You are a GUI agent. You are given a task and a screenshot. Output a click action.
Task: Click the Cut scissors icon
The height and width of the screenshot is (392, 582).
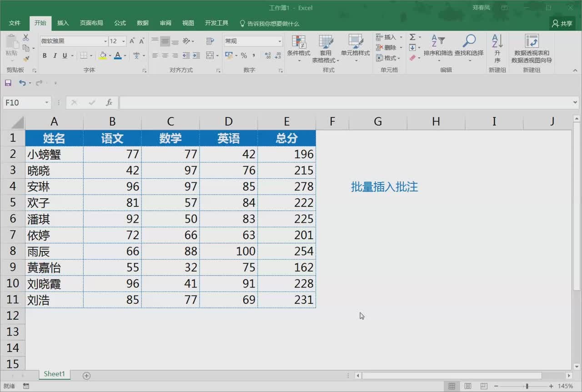26,38
